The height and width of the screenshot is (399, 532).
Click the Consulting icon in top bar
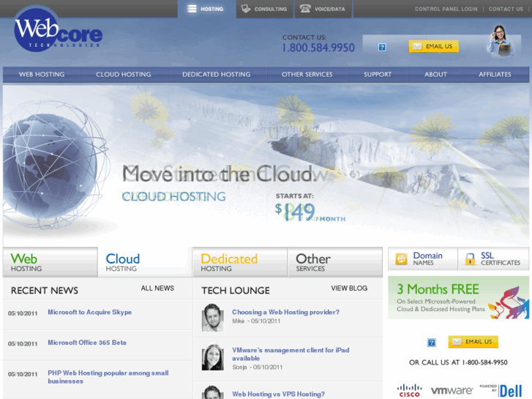[x=246, y=9]
